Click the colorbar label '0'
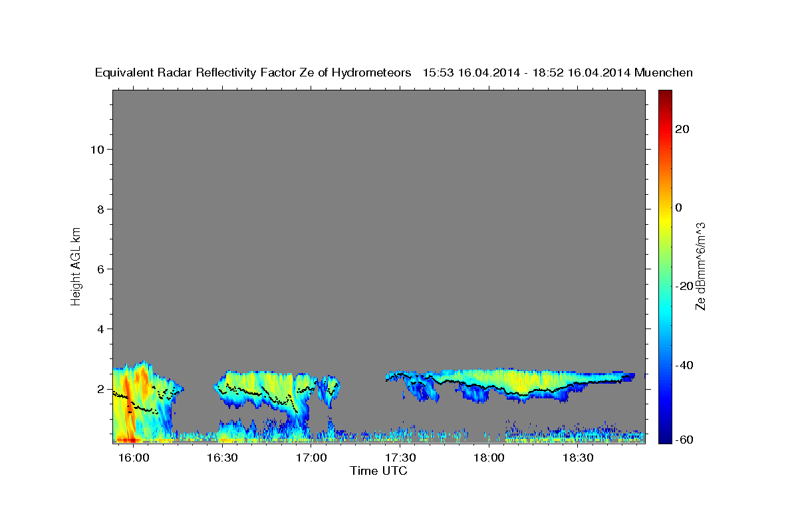Image resolution: width=798 pixels, height=532 pixels. point(678,207)
